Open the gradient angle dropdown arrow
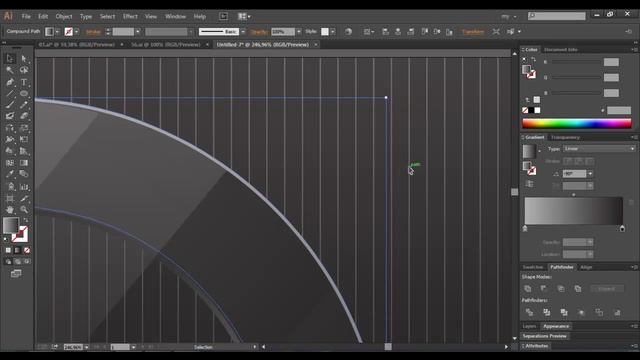640x360 pixels. coord(590,174)
